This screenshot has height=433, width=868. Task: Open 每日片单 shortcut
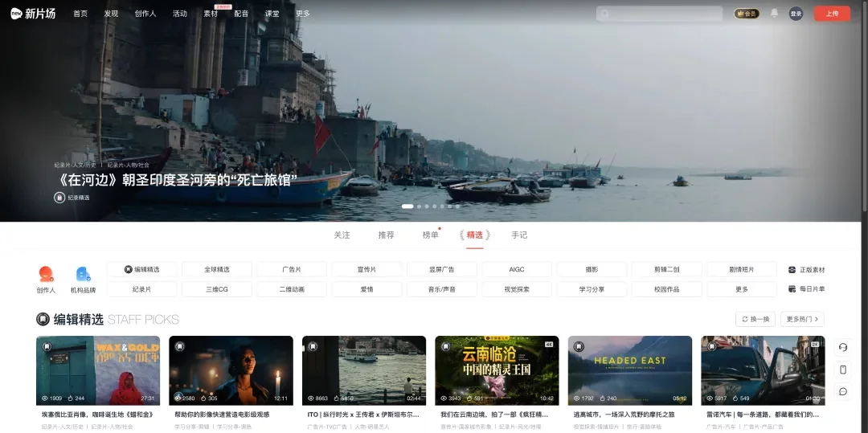coord(807,288)
